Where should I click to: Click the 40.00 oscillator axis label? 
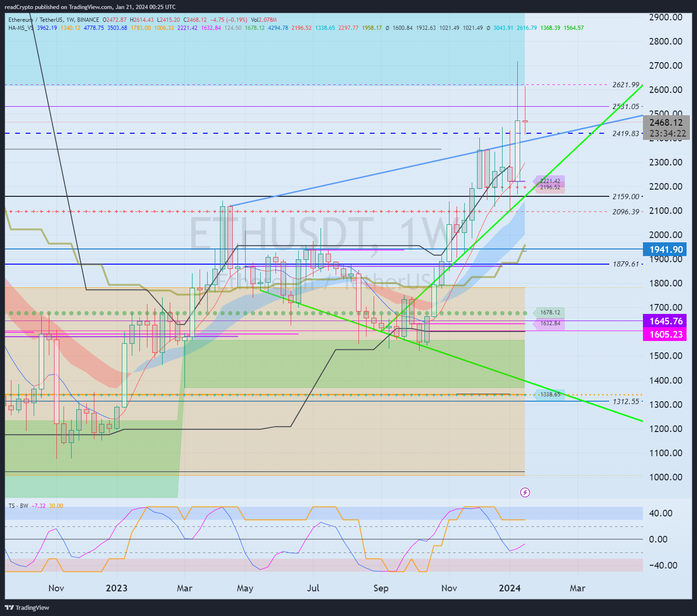pos(661,513)
